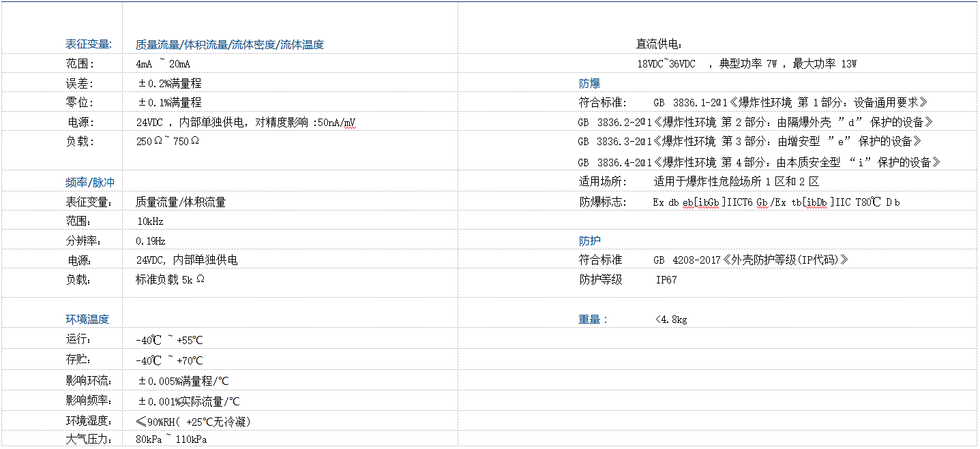Click the '适用场所:' row label
The image size is (980, 449).
[x=603, y=182]
